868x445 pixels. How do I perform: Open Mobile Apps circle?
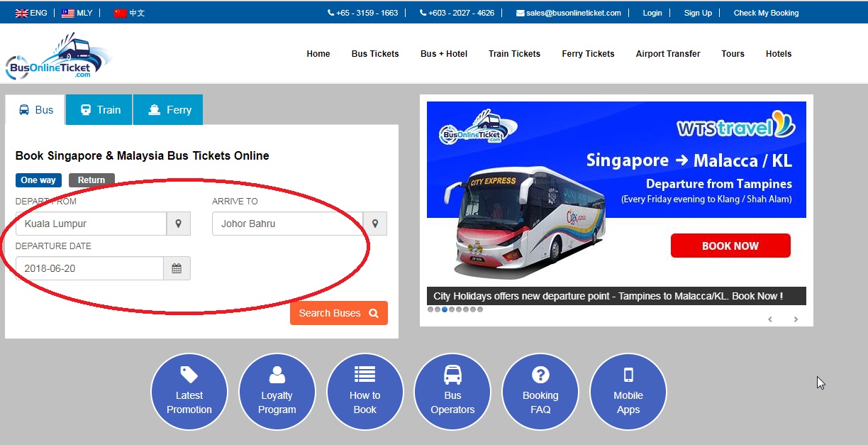click(628, 392)
